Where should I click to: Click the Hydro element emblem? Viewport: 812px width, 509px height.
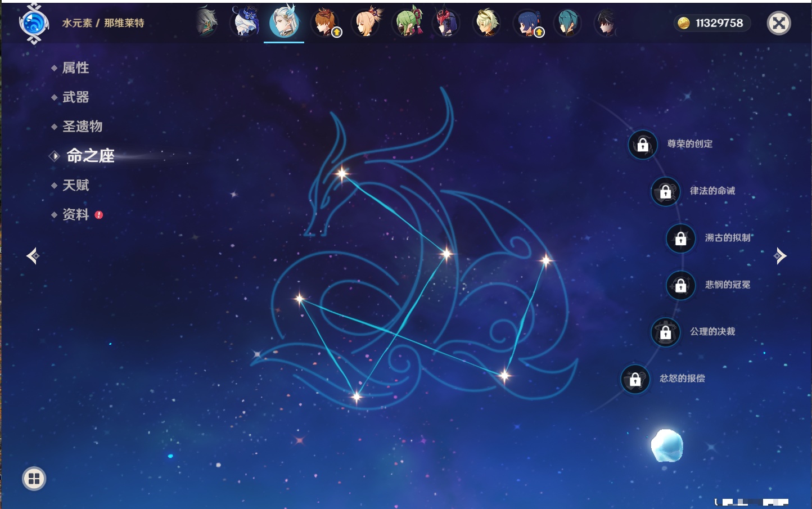[34, 24]
